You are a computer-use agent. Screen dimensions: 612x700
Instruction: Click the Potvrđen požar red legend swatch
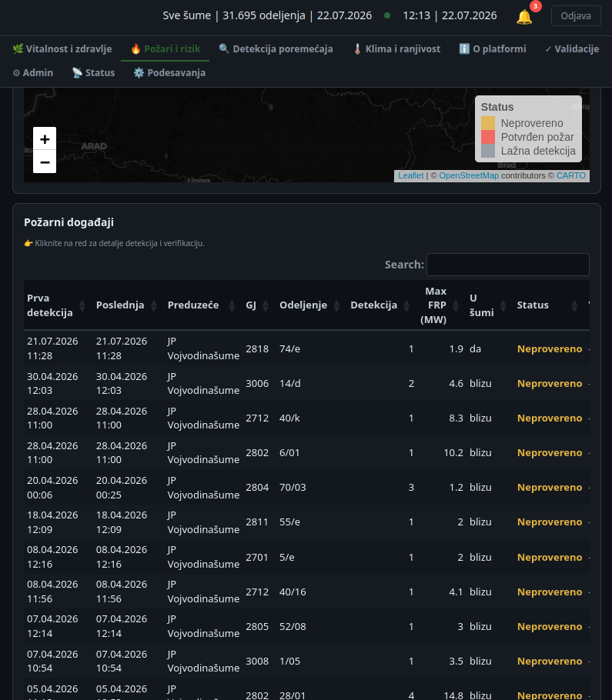pos(488,137)
